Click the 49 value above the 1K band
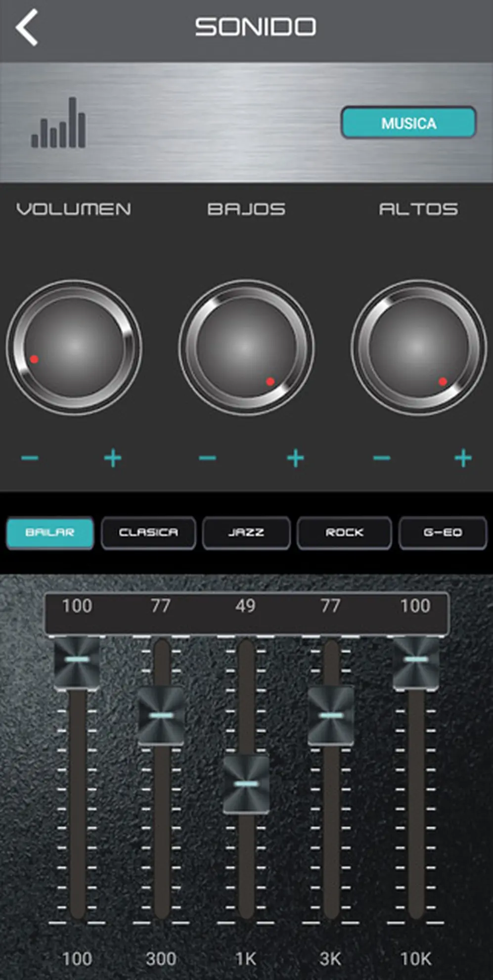 (x=245, y=606)
